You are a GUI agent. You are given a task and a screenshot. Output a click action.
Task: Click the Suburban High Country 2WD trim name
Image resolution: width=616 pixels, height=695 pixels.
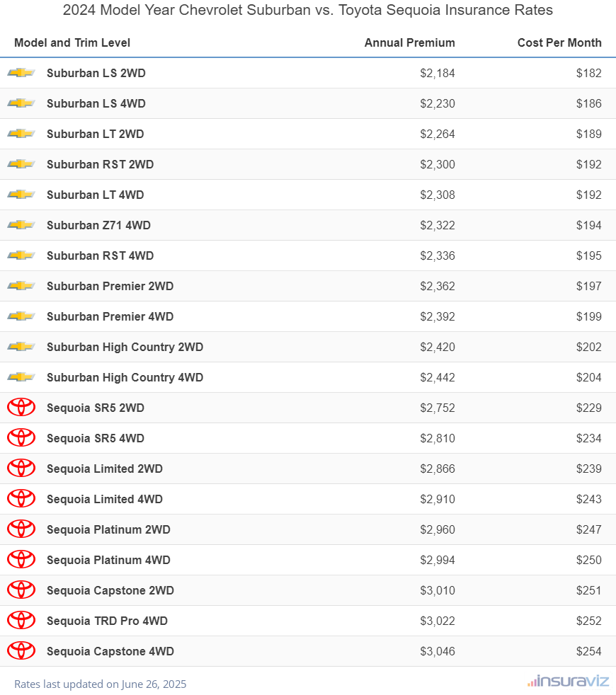(125, 347)
